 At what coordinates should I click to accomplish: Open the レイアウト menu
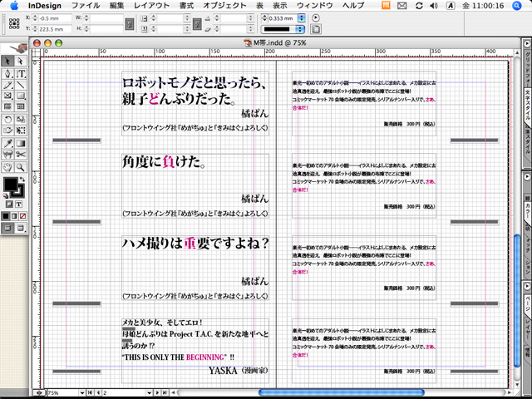point(152,5)
